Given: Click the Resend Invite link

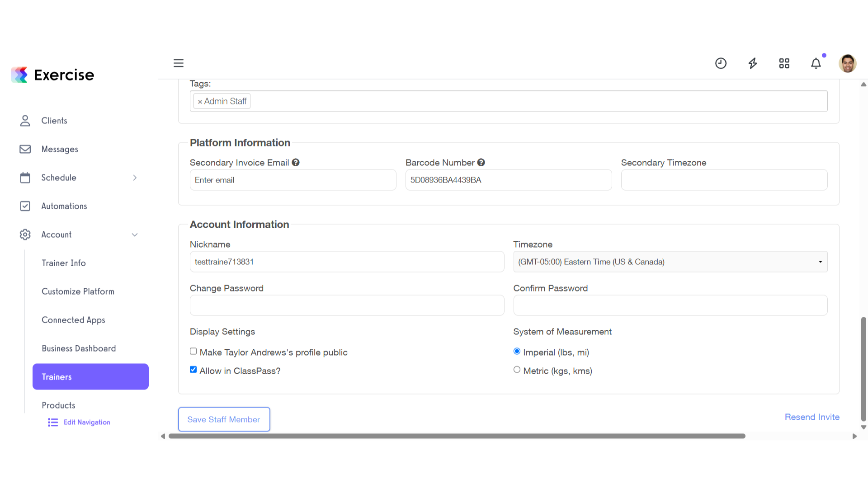Looking at the screenshot, I should pyautogui.click(x=812, y=417).
